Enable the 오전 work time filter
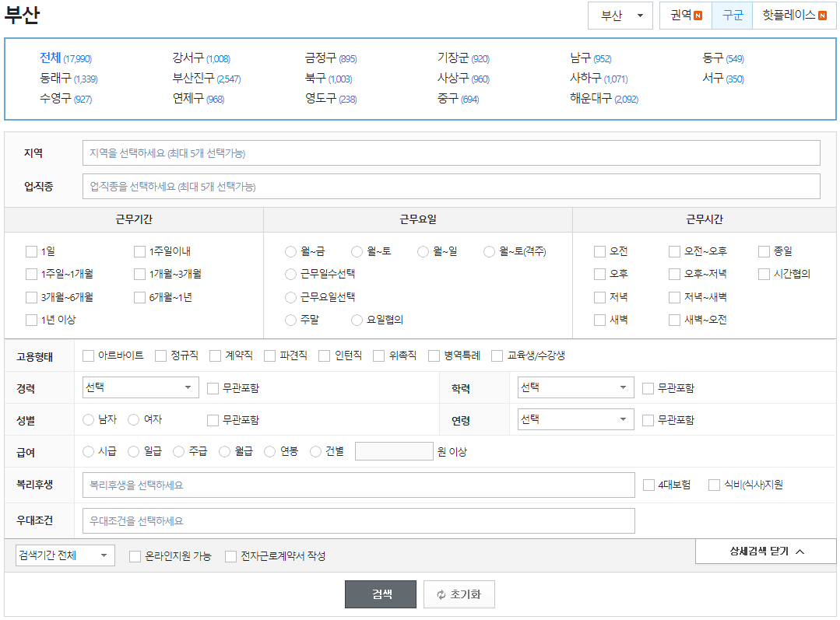The height and width of the screenshot is (620, 840). click(599, 251)
